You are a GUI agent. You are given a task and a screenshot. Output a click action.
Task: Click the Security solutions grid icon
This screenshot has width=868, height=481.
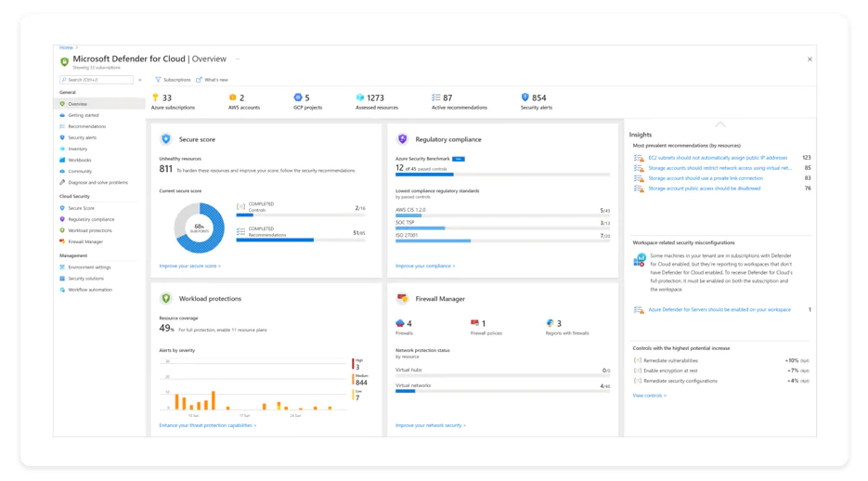62,279
